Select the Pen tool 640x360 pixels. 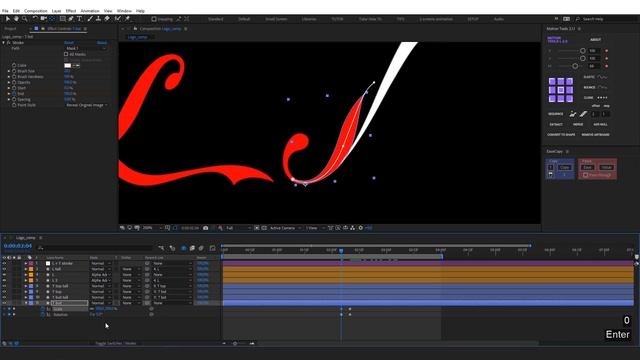(71, 19)
